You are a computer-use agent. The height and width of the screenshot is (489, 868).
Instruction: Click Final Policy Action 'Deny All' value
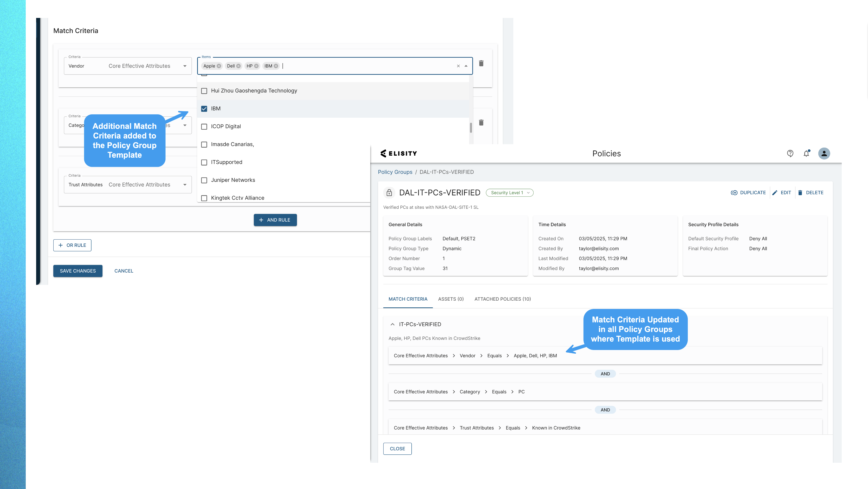pyautogui.click(x=758, y=249)
